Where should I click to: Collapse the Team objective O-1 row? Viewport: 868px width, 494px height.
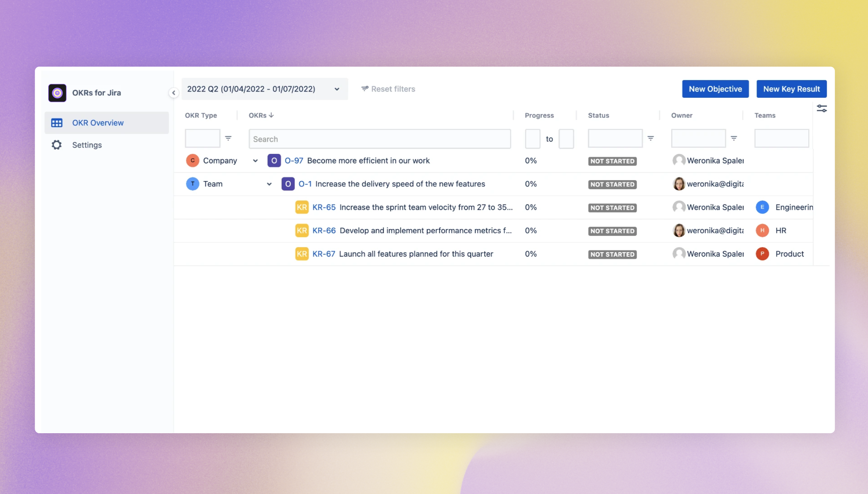(x=269, y=184)
